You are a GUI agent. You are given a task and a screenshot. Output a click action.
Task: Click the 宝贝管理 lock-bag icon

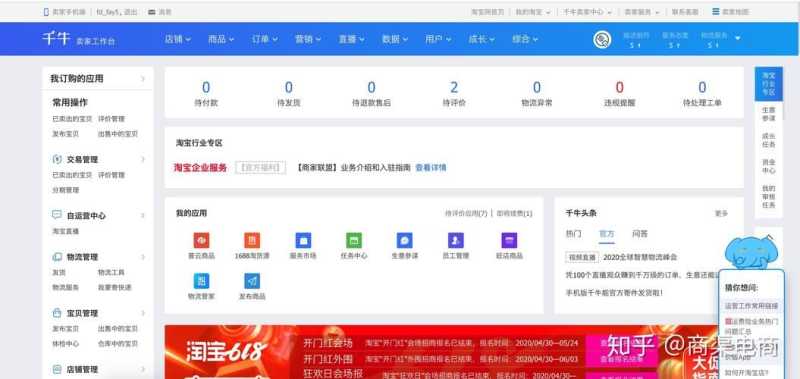tap(57, 313)
